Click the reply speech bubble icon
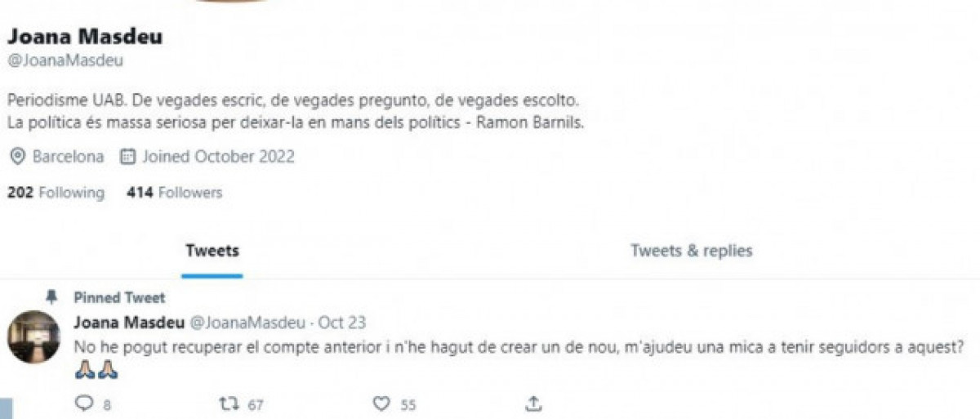 pyautogui.click(x=84, y=403)
